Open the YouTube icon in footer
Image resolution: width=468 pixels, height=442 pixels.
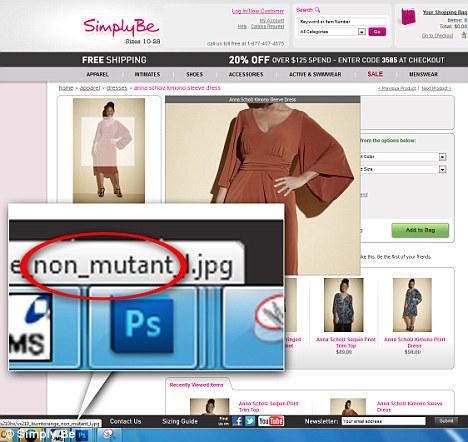coord(271,421)
